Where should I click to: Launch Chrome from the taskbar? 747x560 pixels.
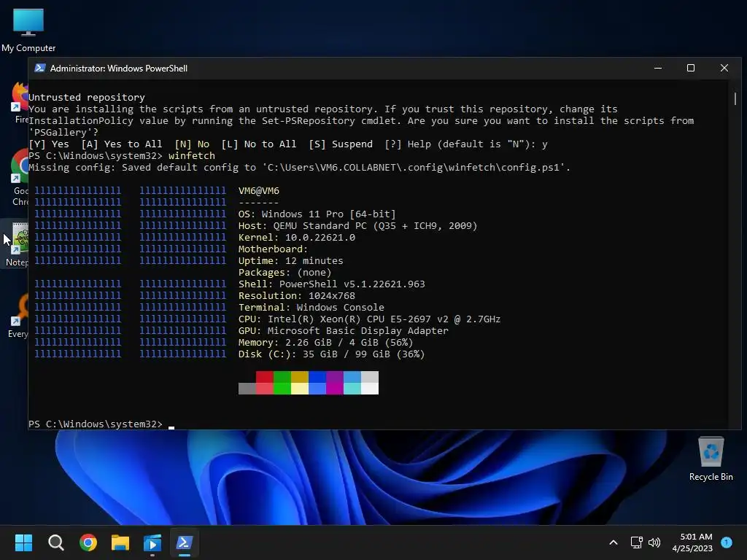(88, 542)
